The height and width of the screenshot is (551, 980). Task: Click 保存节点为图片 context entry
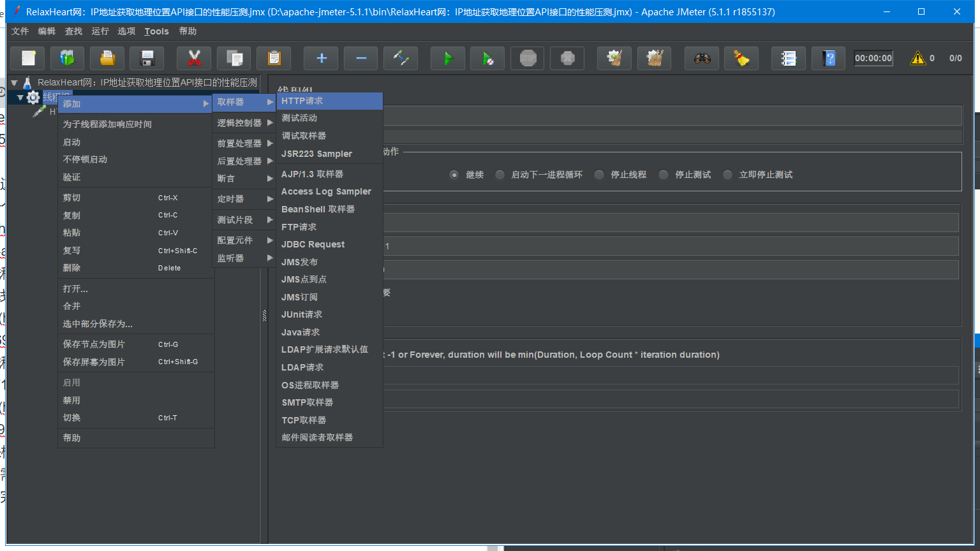[x=136, y=344]
